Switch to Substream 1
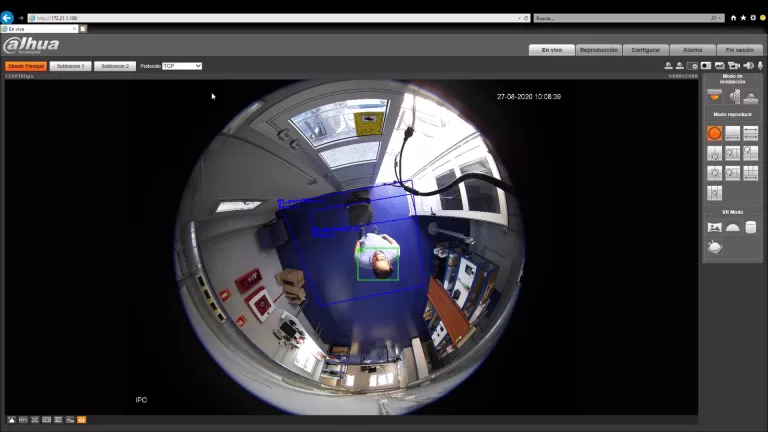768x432 pixels. point(70,66)
